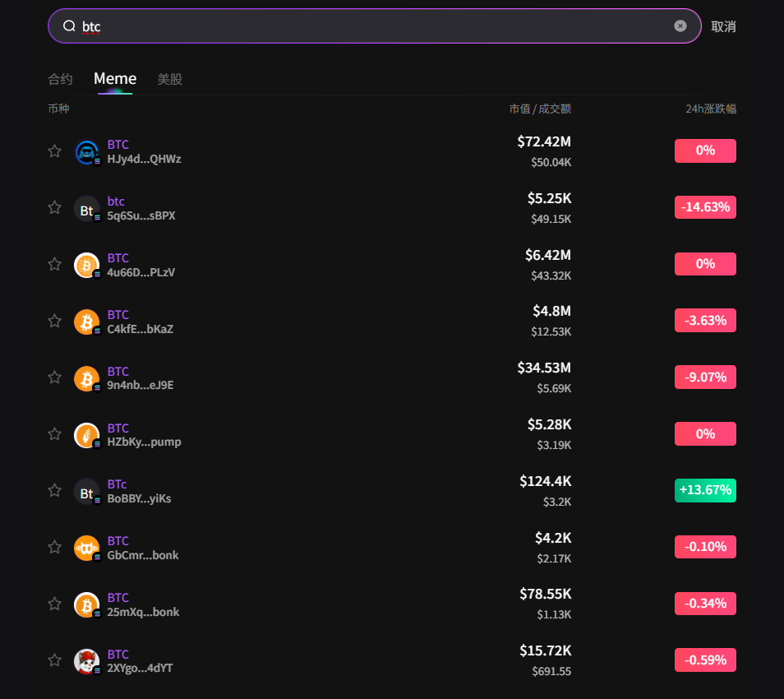The width and height of the screenshot is (784, 699).
Task: Clear the btc search text
Action: tap(680, 26)
